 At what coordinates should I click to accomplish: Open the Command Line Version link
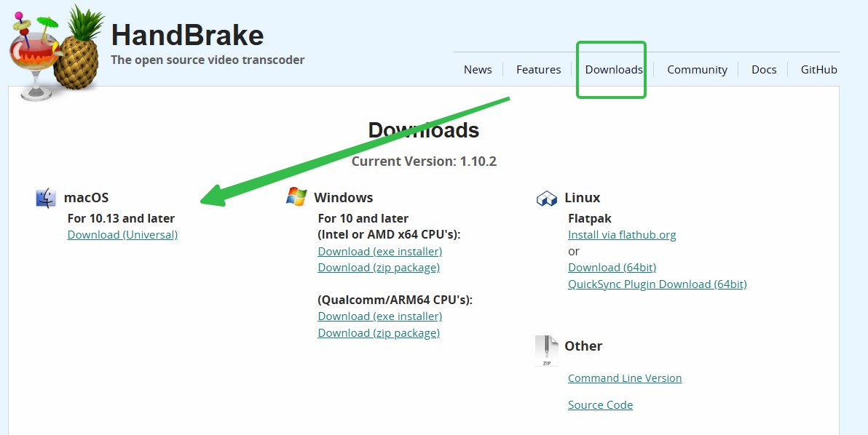point(625,378)
